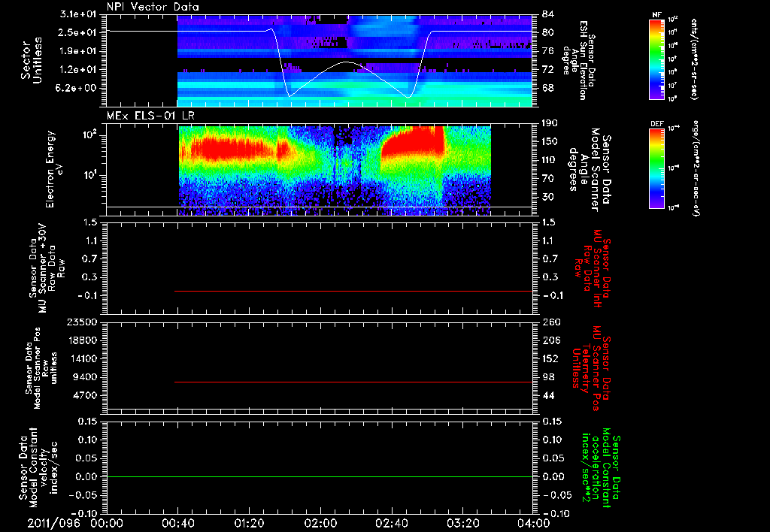This screenshot has width=770, height=532.
Task: Click the red line in scanner position panel
Action: coord(353,382)
